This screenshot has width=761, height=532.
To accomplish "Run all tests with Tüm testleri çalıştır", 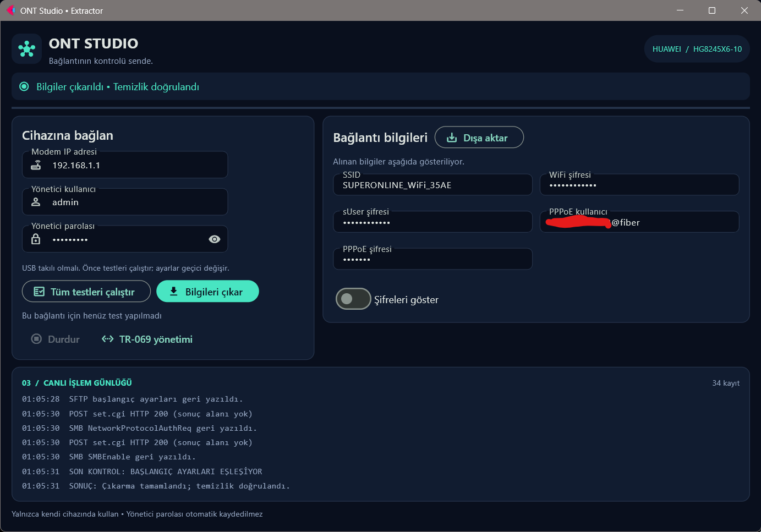I will pyautogui.click(x=86, y=292).
